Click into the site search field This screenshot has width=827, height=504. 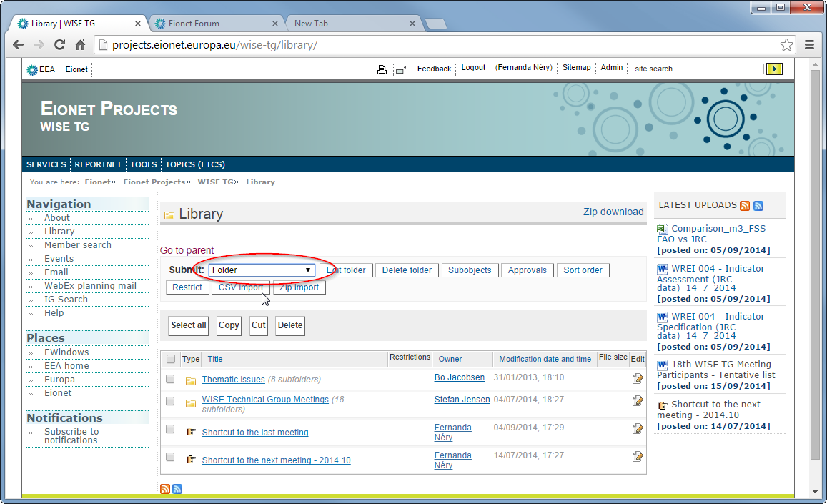[719, 69]
